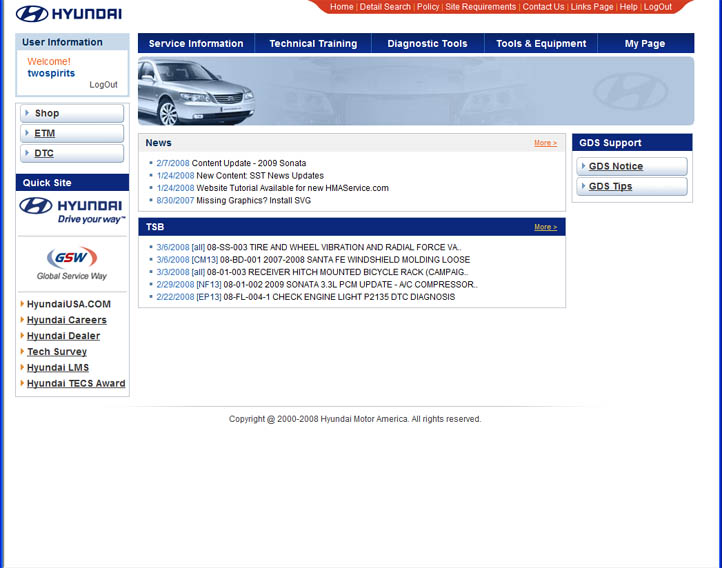Select the Technical Training menu
722x568 pixels.
(x=313, y=44)
